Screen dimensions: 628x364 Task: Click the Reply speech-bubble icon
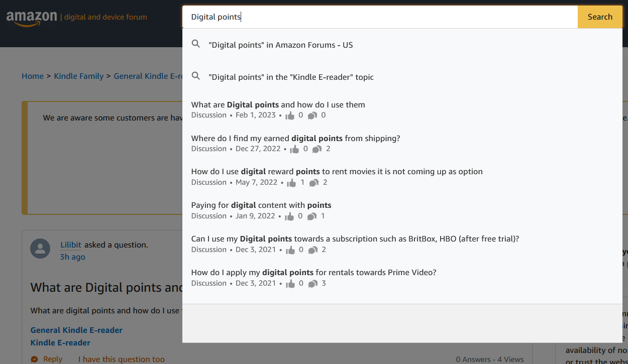click(35, 358)
